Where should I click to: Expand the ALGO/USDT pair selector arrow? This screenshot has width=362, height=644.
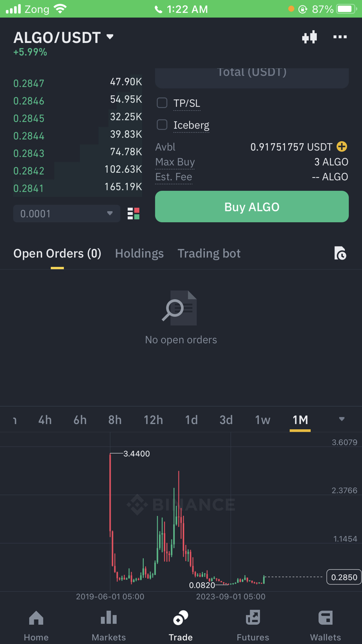click(x=110, y=37)
